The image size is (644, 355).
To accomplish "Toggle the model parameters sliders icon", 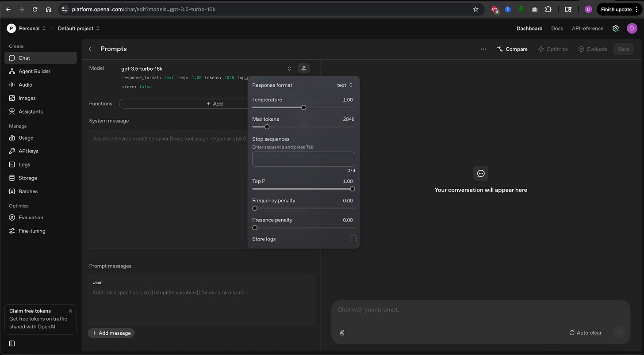I will coord(303,69).
